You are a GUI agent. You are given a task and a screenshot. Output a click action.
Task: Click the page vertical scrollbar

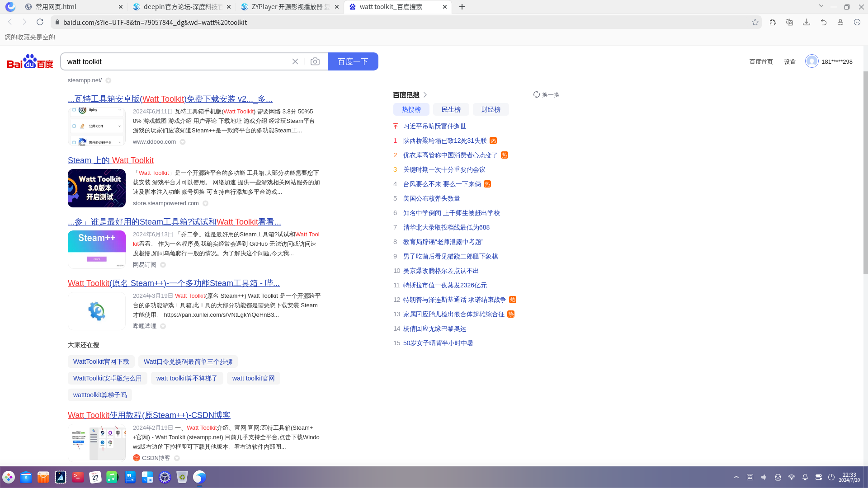[x=865, y=172]
